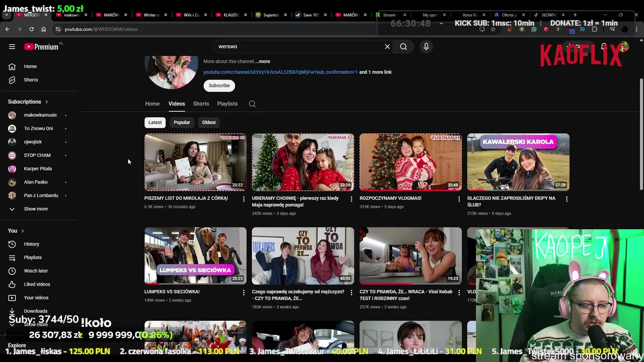This screenshot has width=644, height=362.
Task: Open Watch later list
Action: (39, 271)
